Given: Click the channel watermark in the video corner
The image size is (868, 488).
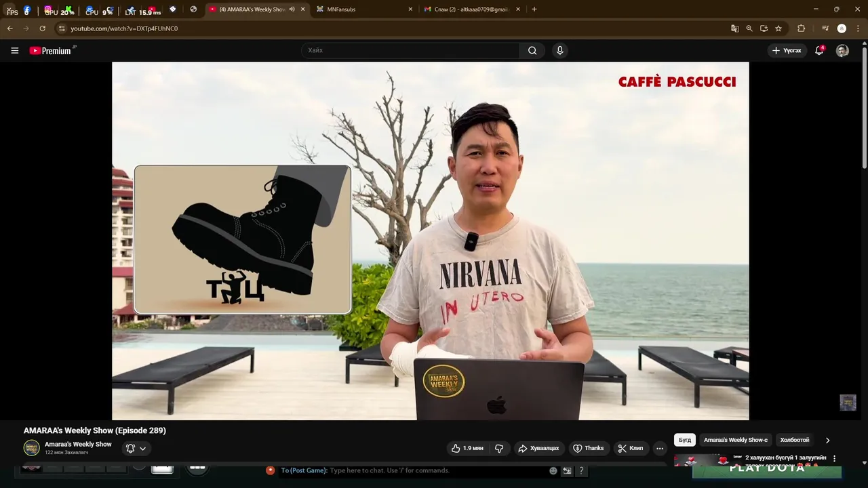Looking at the screenshot, I should tap(848, 403).
